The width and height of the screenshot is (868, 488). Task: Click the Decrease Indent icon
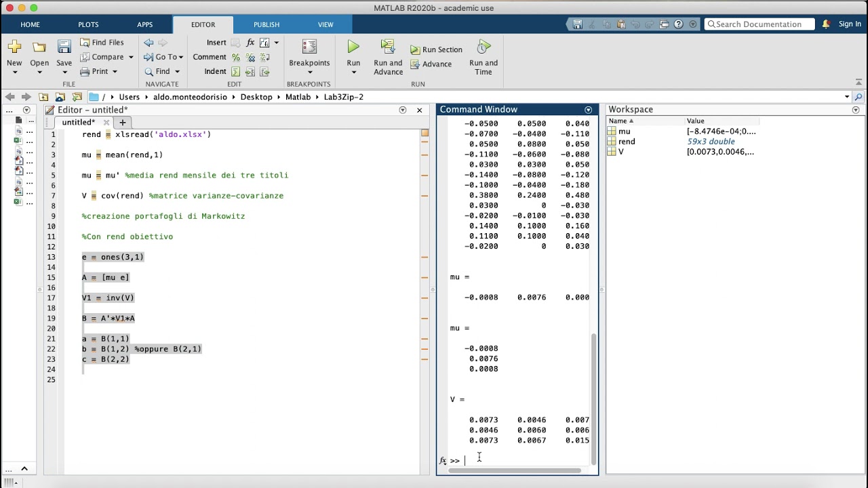tap(264, 72)
